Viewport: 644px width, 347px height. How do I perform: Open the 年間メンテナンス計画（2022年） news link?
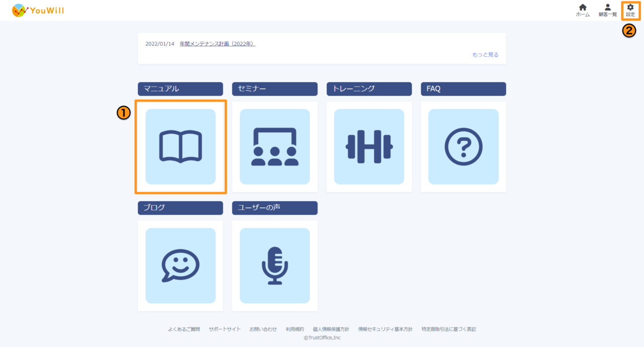(x=217, y=44)
